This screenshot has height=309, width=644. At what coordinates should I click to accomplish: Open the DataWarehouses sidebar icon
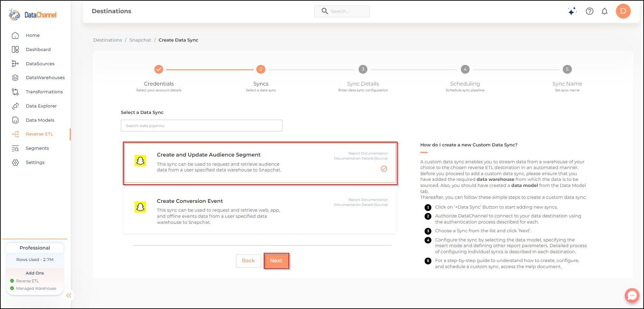coord(15,78)
